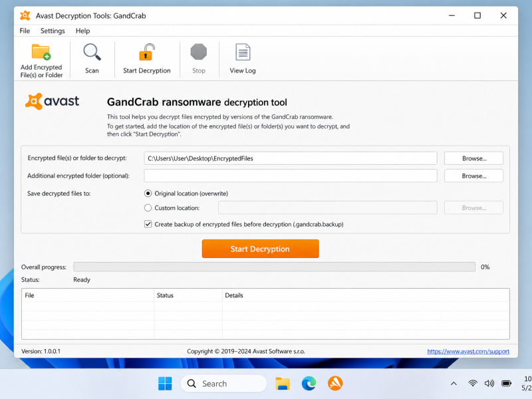This screenshot has width=532, height=399.
Task: Click the Avast logo in the title bar
Action: [x=25, y=15]
